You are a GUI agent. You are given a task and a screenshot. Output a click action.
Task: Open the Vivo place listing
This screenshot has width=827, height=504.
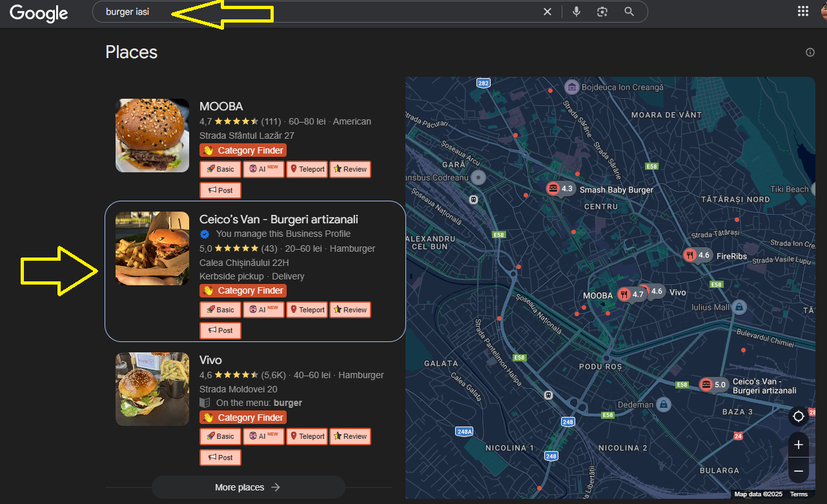pyautogui.click(x=210, y=360)
